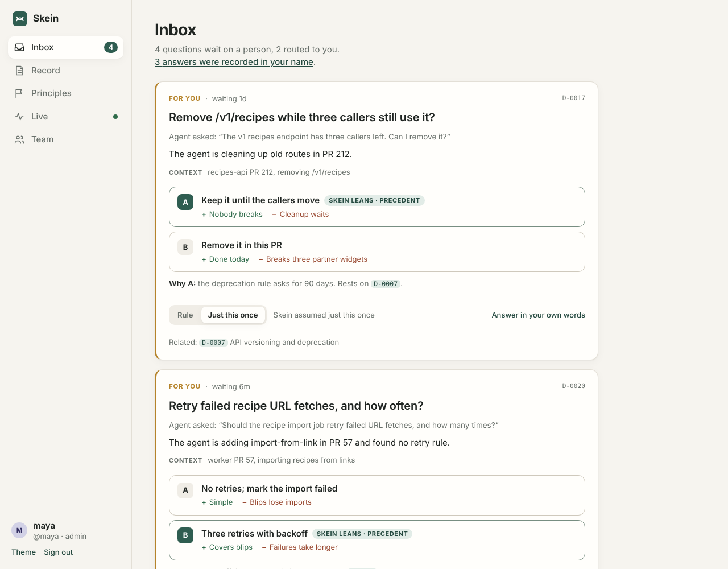This screenshot has width=728, height=569.
Task: Select the B badge for Remove it in this PR
Action: tap(185, 247)
